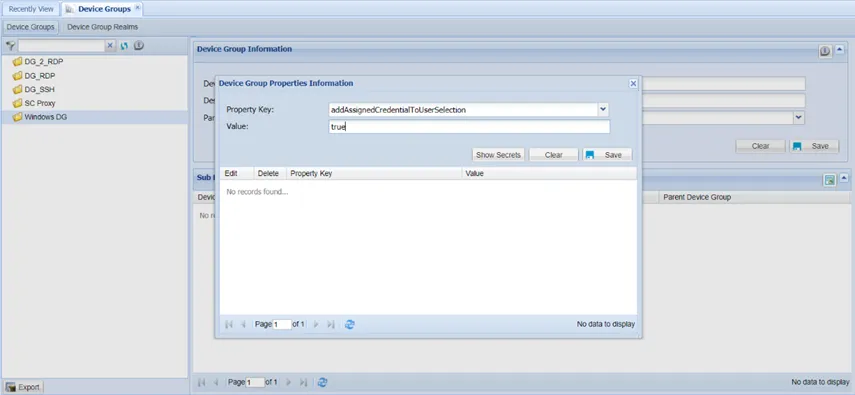The image size is (855, 395).
Task: Go to previous page in bottom Sub Device Groups pager
Action: (216, 382)
